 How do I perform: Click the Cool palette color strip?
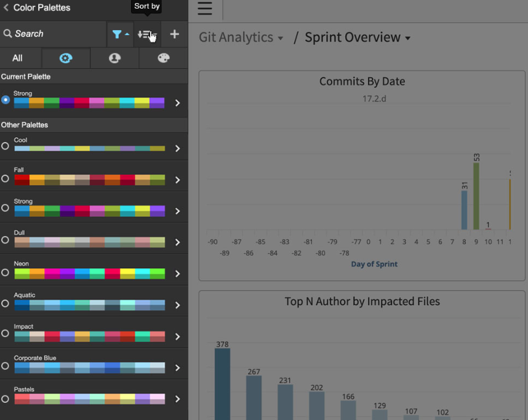90,148
